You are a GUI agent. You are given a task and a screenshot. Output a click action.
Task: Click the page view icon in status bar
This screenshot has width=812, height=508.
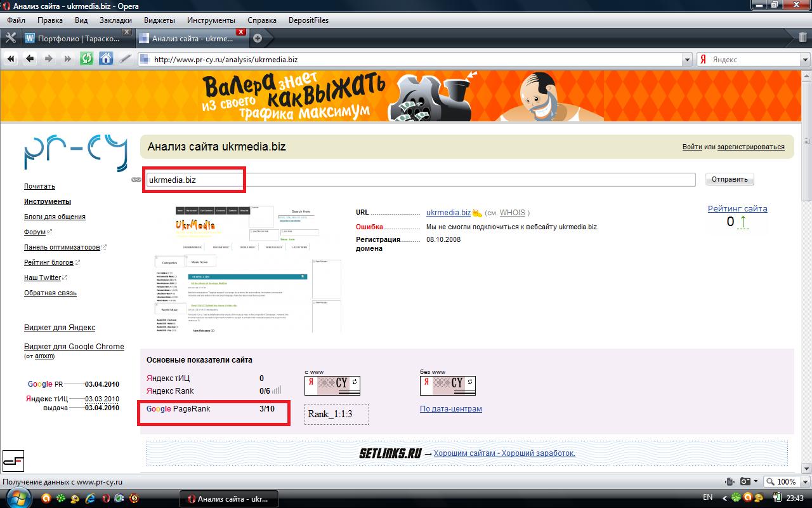[730, 482]
